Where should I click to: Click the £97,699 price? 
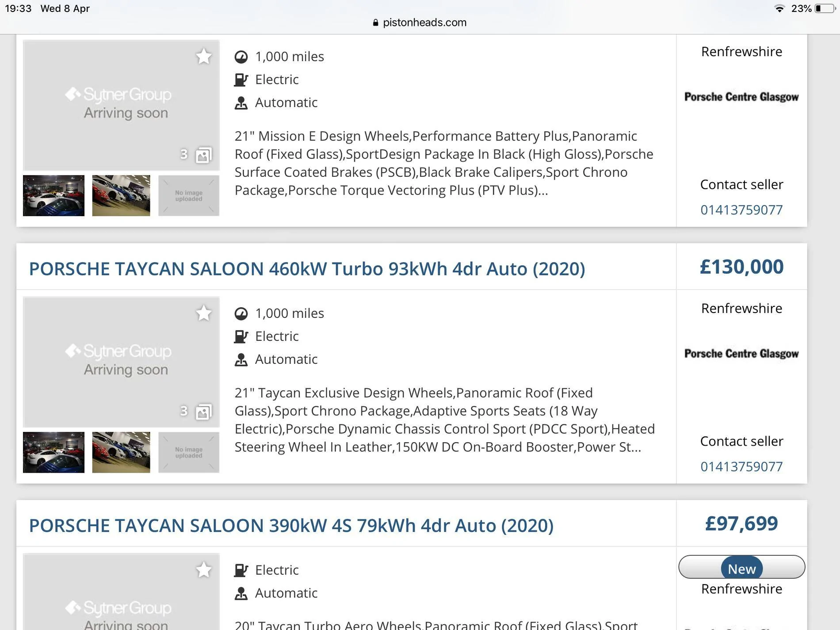(x=741, y=523)
